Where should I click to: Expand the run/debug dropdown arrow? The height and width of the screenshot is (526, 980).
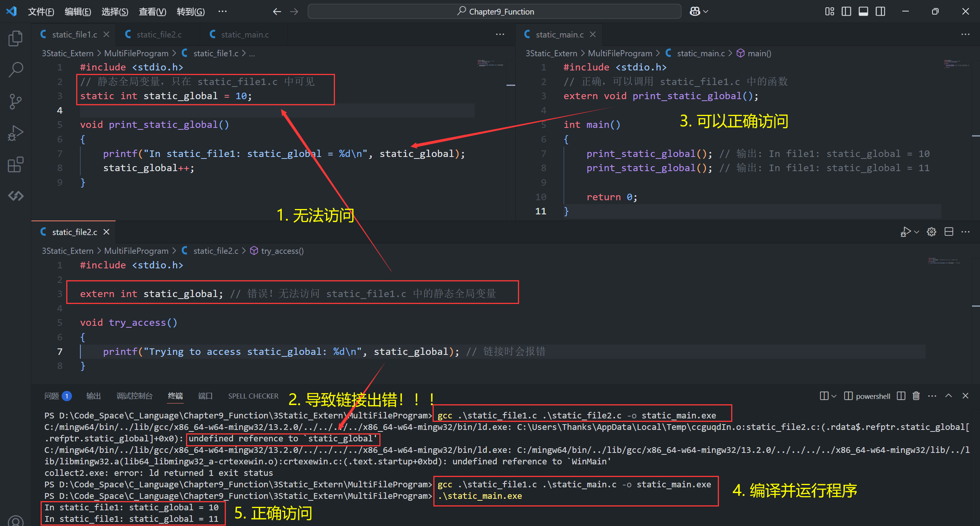[917, 232]
